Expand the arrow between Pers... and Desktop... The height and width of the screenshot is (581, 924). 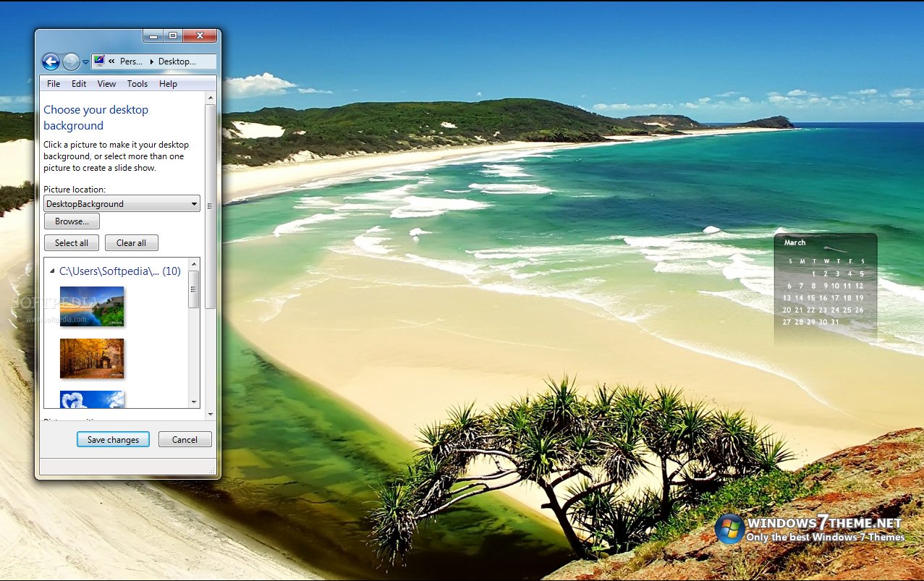tap(151, 62)
